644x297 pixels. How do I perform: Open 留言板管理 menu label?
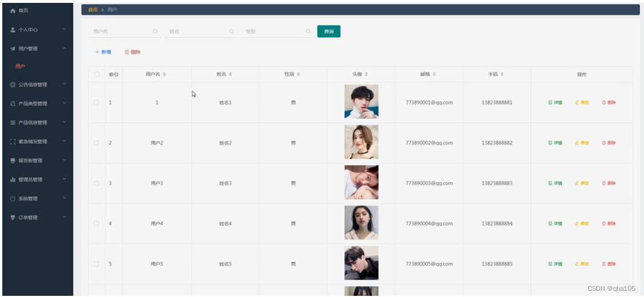30,161
